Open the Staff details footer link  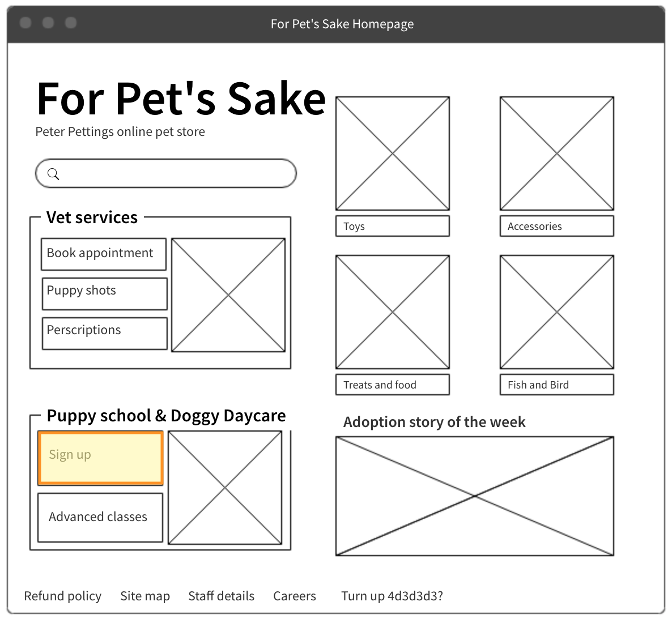pyautogui.click(x=221, y=596)
